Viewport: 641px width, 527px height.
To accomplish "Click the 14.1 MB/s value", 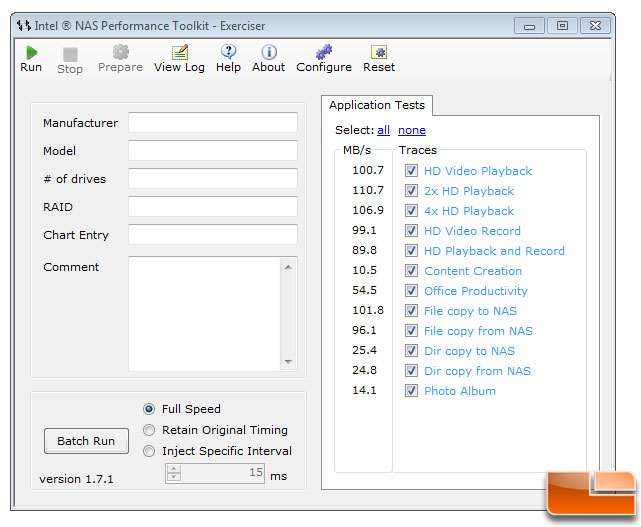I will tap(364, 390).
